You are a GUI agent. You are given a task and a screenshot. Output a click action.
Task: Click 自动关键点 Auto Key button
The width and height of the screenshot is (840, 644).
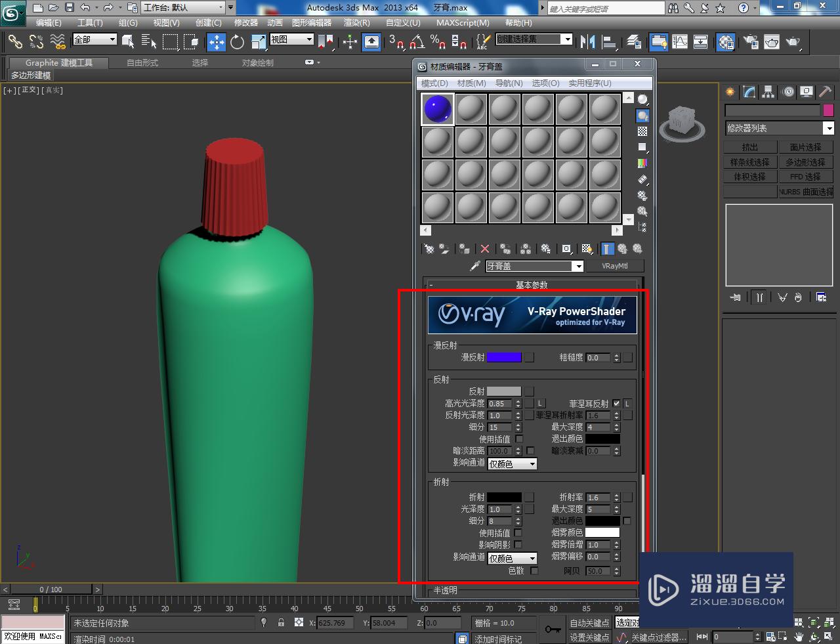click(590, 622)
